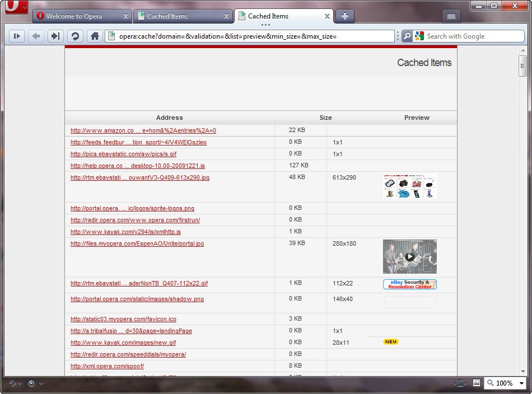Close the Welcome to Opera tab

pyautogui.click(x=125, y=16)
